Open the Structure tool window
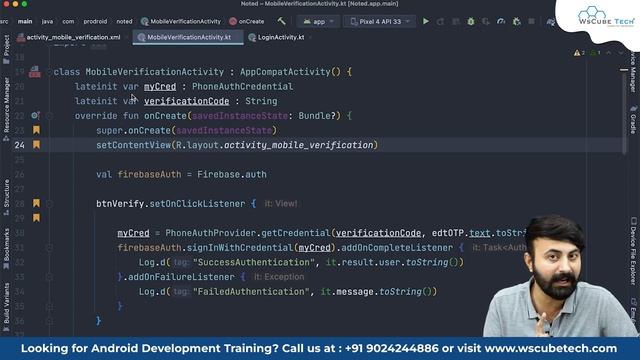 [x=6, y=197]
